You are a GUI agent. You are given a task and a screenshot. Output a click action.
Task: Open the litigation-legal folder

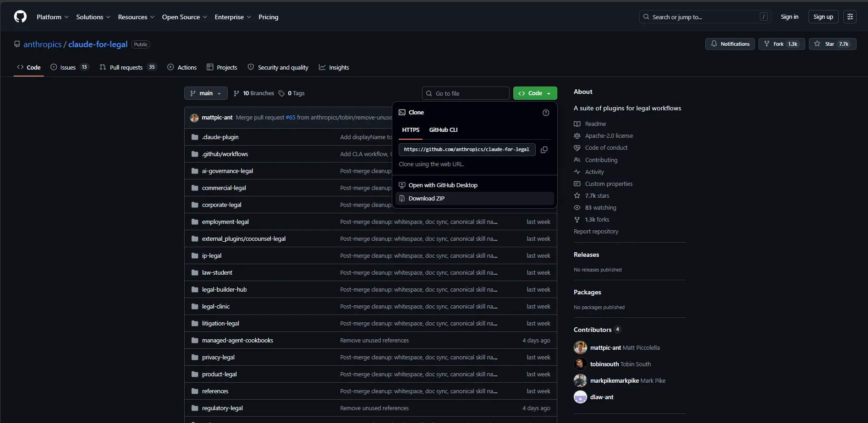point(220,323)
